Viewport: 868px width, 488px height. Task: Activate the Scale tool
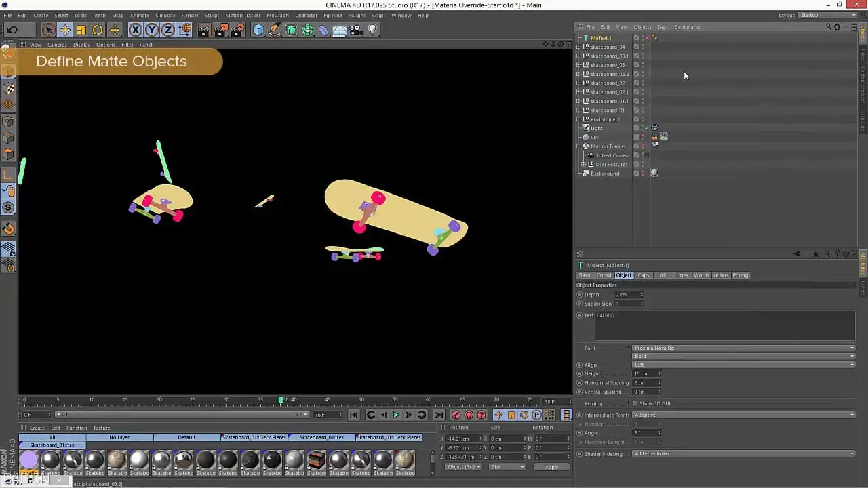[81, 30]
